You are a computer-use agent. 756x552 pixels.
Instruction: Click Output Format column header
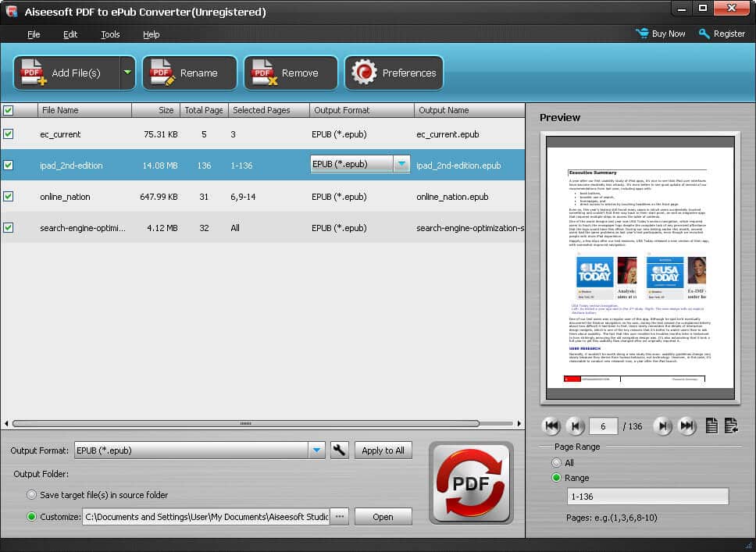coord(362,110)
